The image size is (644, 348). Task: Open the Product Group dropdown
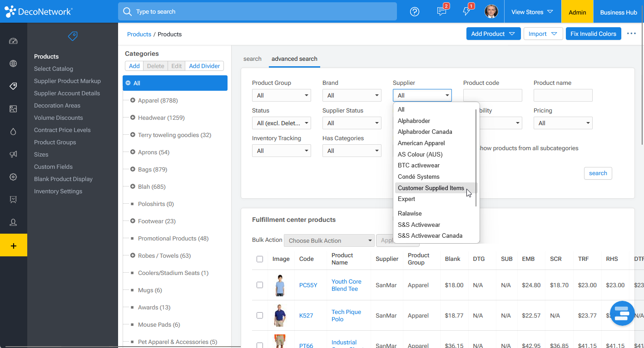tap(281, 95)
